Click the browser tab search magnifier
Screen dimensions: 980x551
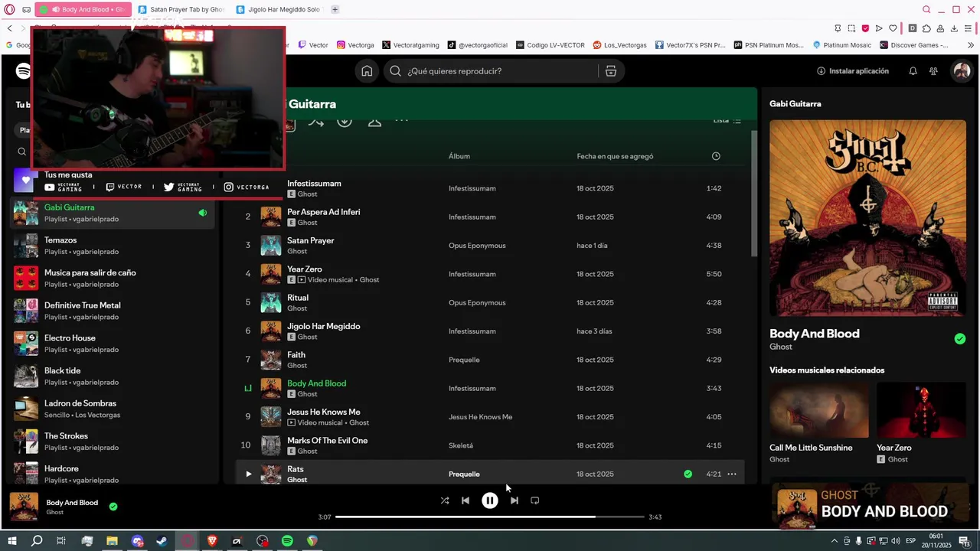[926, 9]
